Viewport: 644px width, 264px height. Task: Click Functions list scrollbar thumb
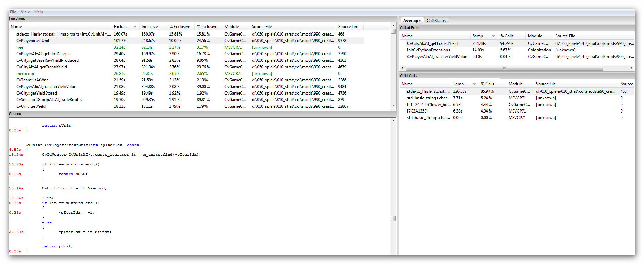point(393,31)
